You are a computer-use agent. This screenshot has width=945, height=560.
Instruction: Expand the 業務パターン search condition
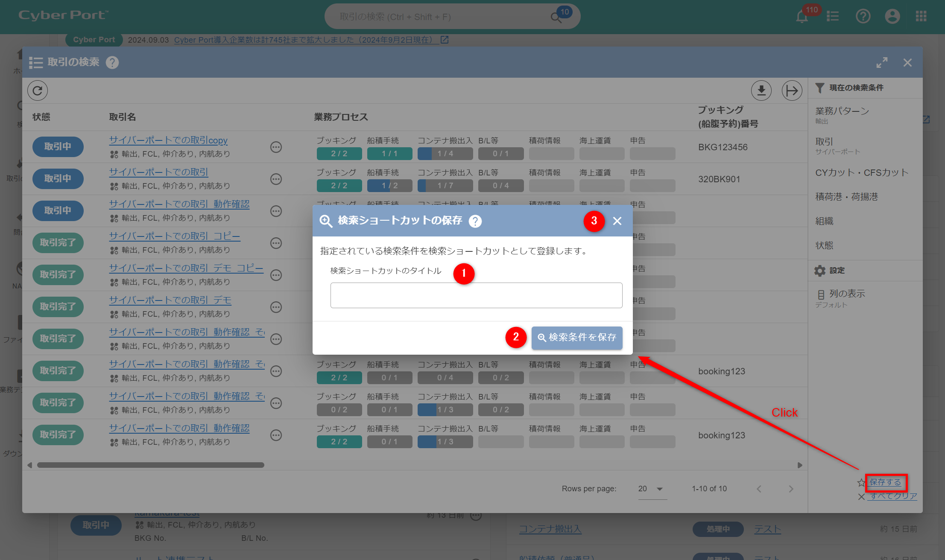click(842, 111)
